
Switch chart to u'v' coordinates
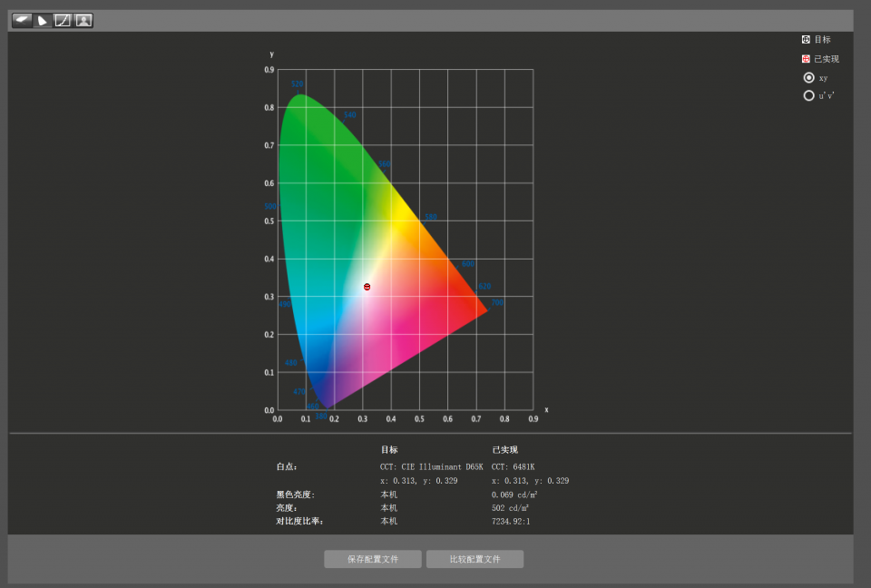(808, 95)
